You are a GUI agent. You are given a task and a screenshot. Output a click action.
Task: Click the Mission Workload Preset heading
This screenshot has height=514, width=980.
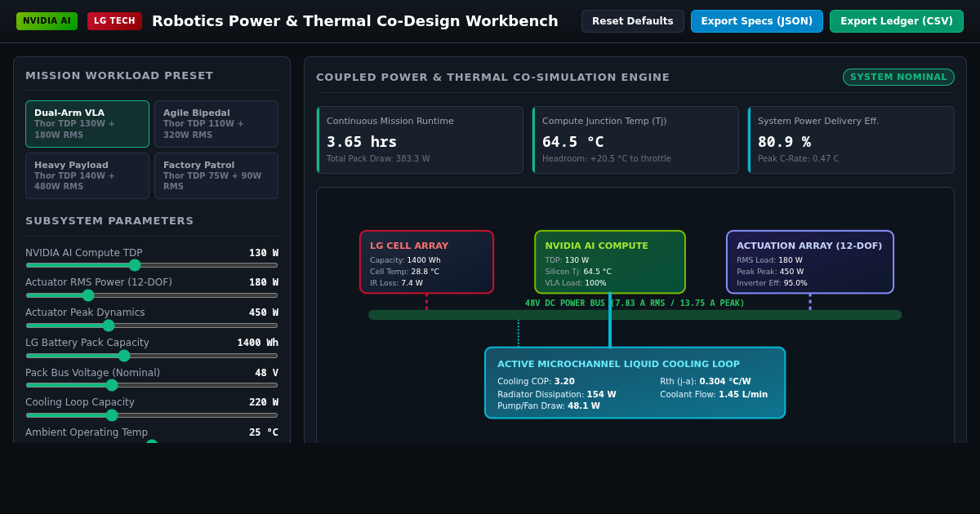(119, 76)
